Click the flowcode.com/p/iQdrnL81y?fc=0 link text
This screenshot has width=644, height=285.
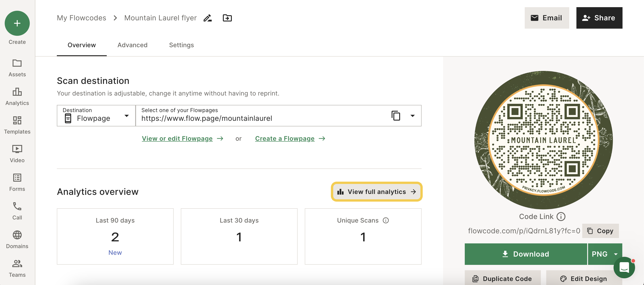point(524,231)
